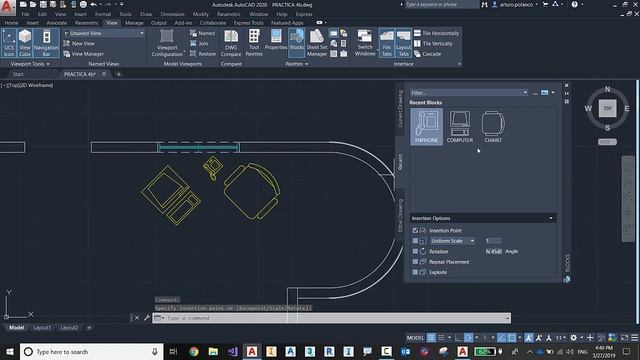The width and height of the screenshot is (640, 360).
Task: Open File Explorer from taskbar
Action: [x=213, y=351]
